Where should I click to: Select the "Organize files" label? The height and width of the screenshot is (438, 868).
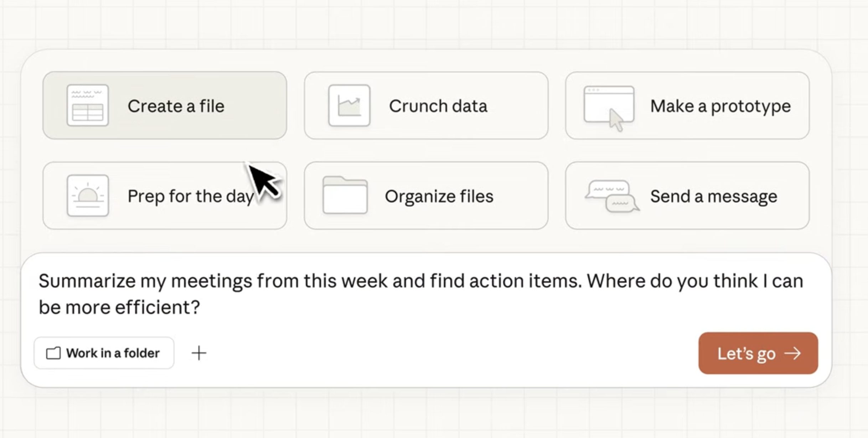coord(439,196)
